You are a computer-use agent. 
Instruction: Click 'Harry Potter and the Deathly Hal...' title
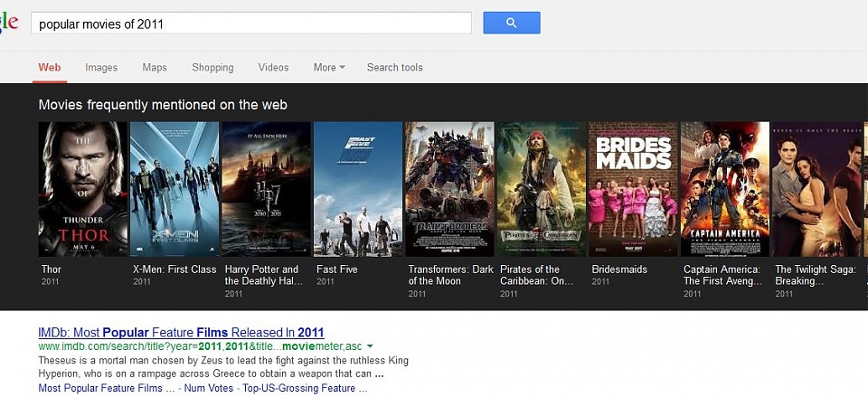(264, 275)
